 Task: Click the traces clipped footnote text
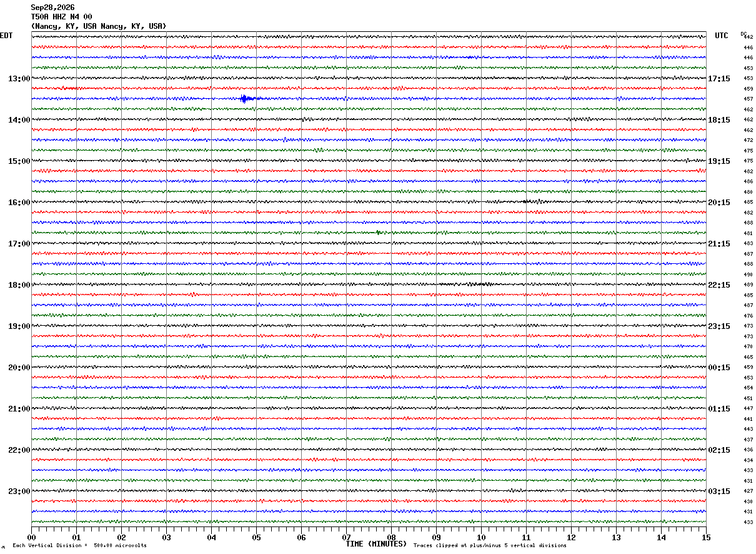coord(490,545)
